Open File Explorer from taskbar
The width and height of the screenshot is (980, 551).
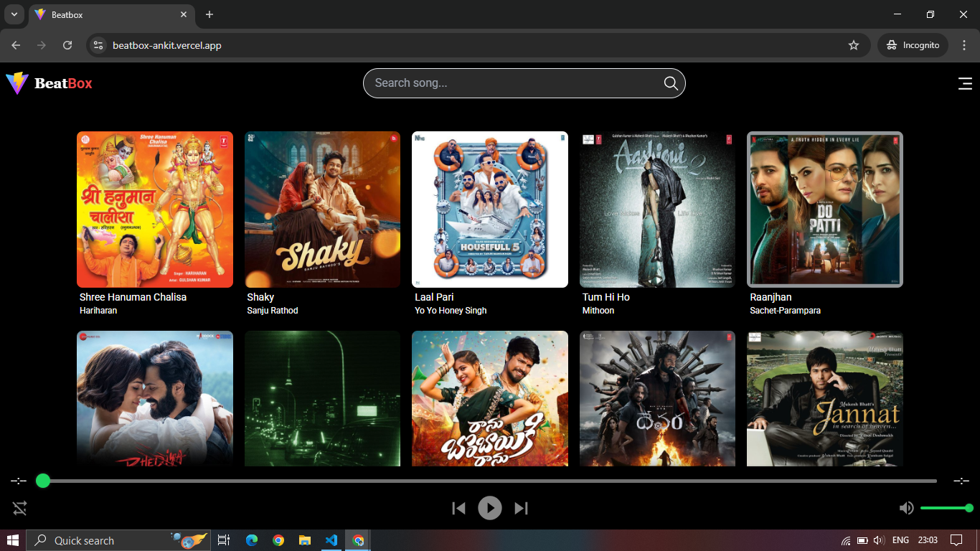305,540
